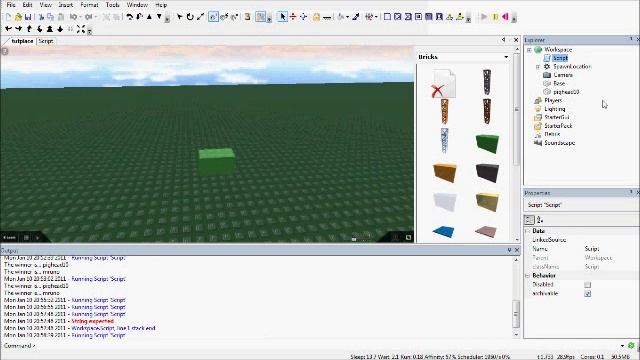Click the camera pan left arrow icon
This screenshot has height=360, width=640.
click(x=8, y=29)
